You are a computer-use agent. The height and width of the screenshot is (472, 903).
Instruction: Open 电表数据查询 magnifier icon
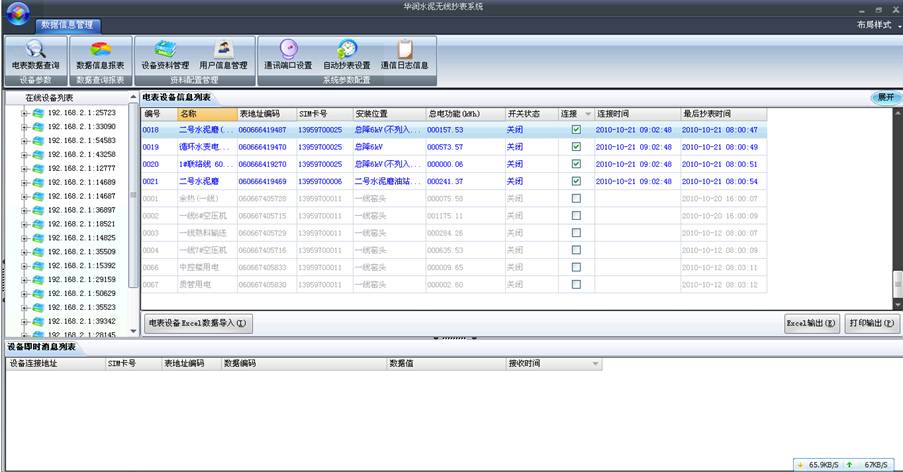[x=35, y=49]
